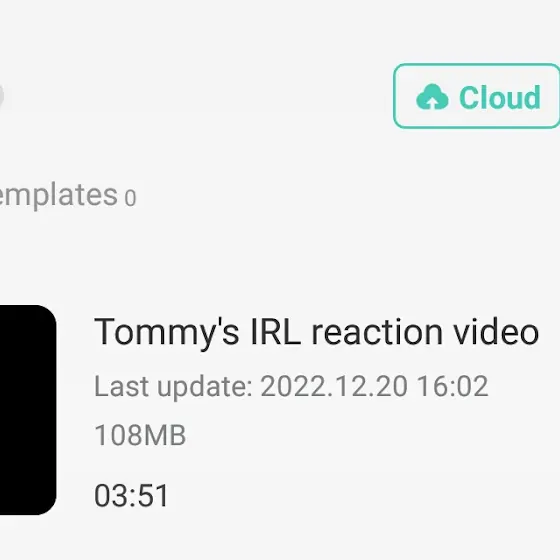This screenshot has width=560, height=560.
Task: Click the Cloud upload button
Action: click(476, 96)
